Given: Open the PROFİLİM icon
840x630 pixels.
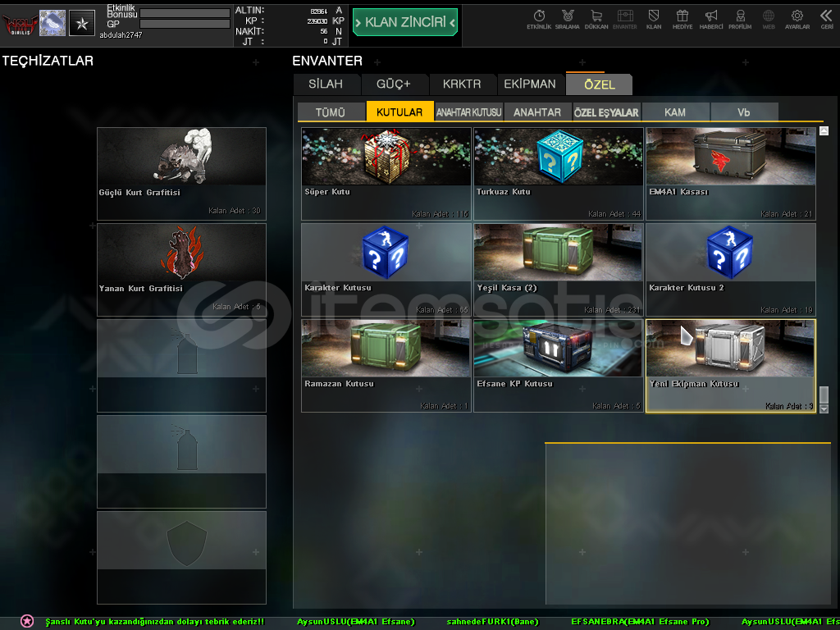Looking at the screenshot, I should (x=740, y=20).
